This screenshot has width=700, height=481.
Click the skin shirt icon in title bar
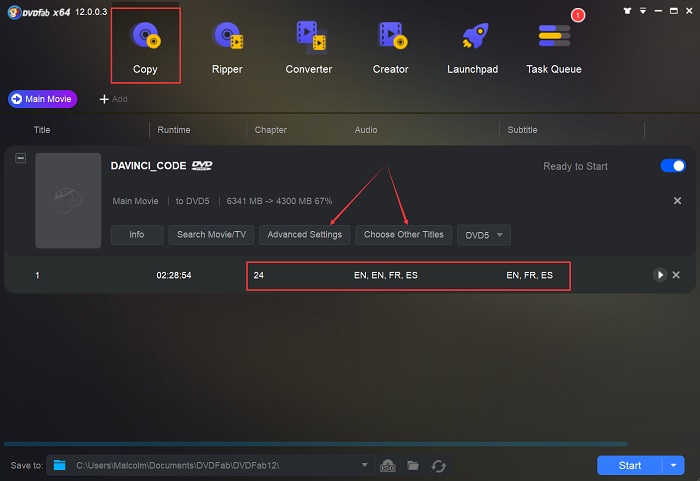(x=628, y=11)
